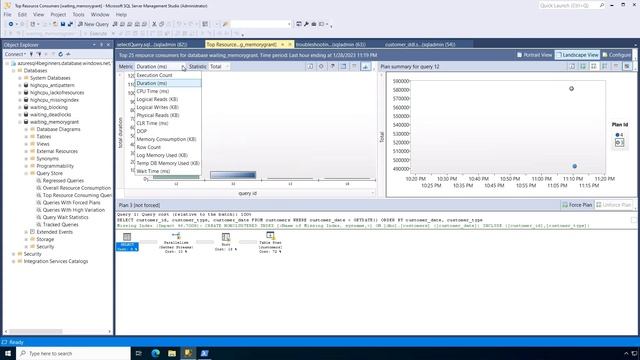640x360 pixels.
Task: Switch to customer_ddl sqladmin tab
Action: pyautogui.click(x=420, y=44)
